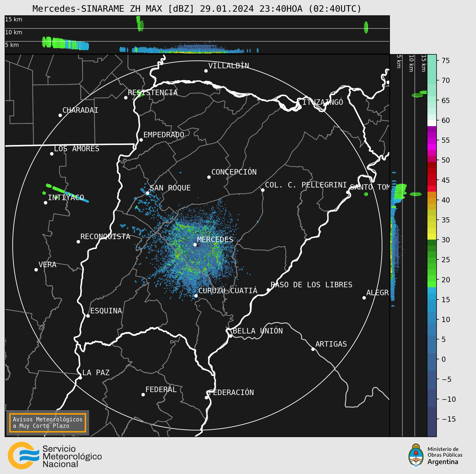The height and width of the screenshot is (474, 476).
Task: Click the yellow 30 dBZ color band
Action: [x=432, y=237]
